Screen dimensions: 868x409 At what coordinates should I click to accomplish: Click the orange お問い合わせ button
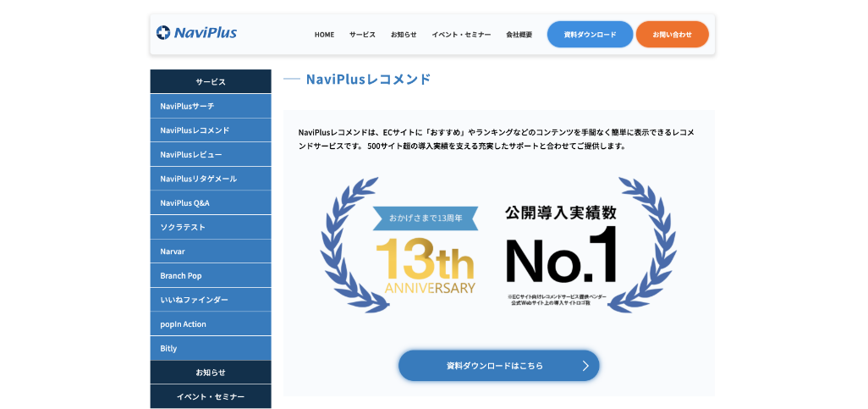click(672, 35)
